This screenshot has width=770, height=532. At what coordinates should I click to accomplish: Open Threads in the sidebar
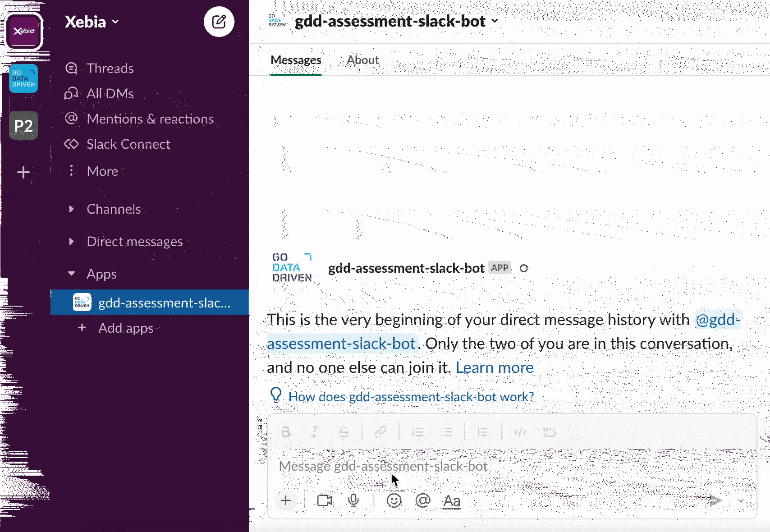tap(110, 68)
